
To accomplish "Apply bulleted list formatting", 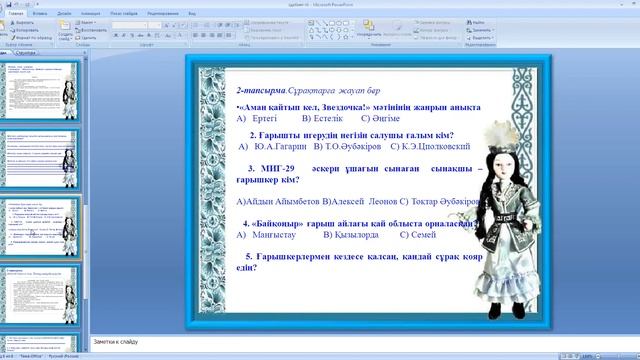I will 196,25.
